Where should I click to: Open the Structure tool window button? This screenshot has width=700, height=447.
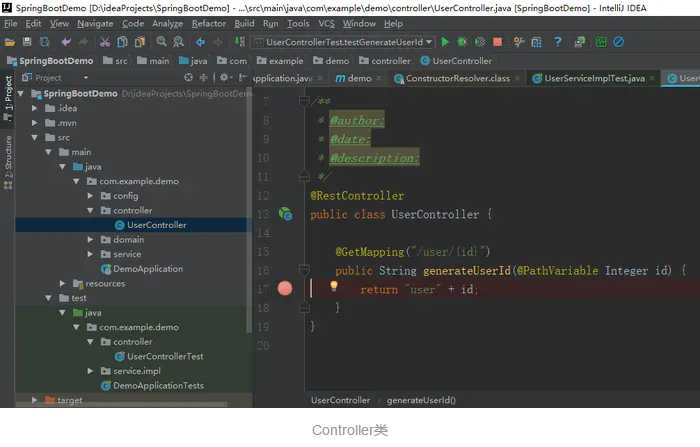[8, 163]
